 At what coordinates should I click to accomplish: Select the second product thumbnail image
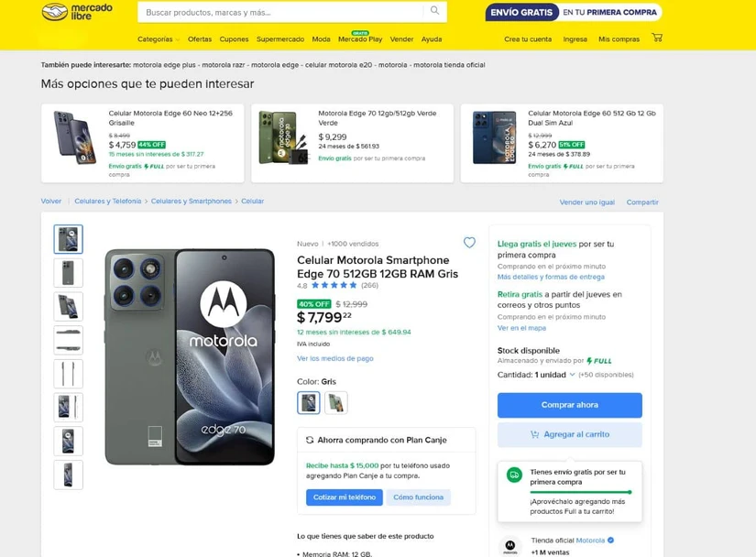68,273
